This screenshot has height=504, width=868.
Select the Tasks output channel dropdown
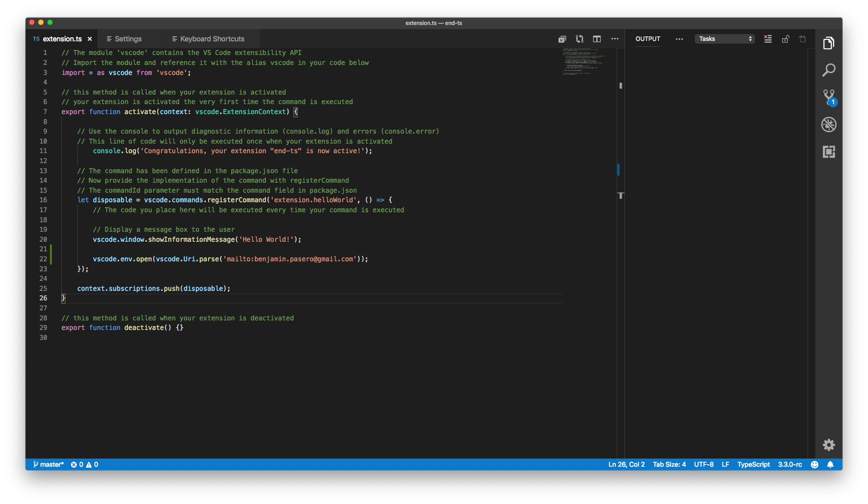point(724,39)
